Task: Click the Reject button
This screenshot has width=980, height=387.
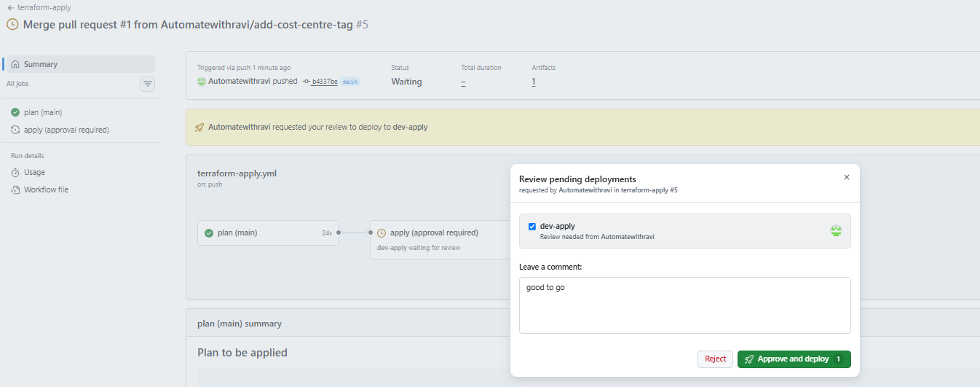Action: coord(715,359)
